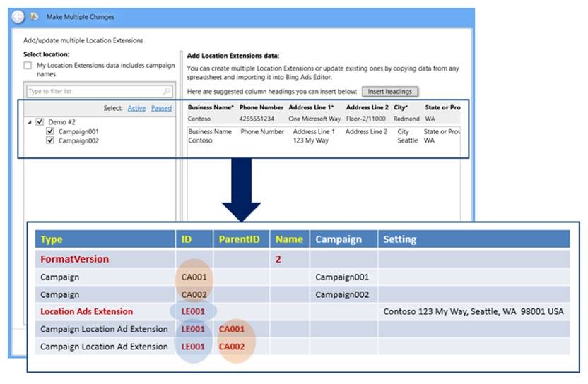Select Demo #2 tree item label
The image size is (588, 384).
coord(61,122)
